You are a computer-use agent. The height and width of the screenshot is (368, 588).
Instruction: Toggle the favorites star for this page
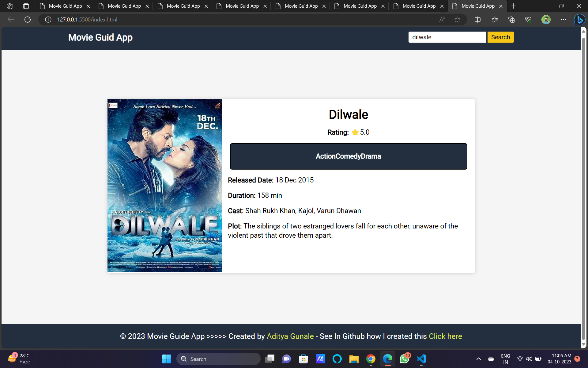[x=458, y=19]
